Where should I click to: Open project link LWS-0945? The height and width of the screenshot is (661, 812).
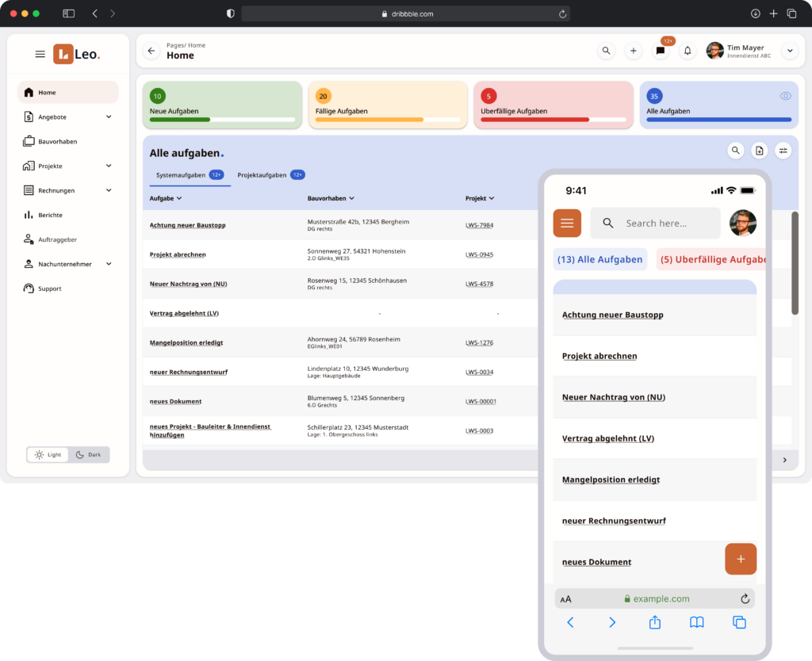pos(479,254)
